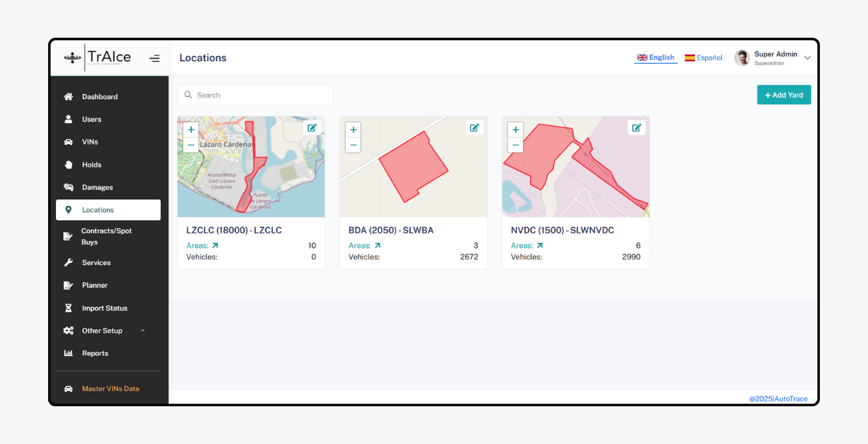The height and width of the screenshot is (444, 868).
Task: Open the Master VINs Data link
Action: pos(110,389)
